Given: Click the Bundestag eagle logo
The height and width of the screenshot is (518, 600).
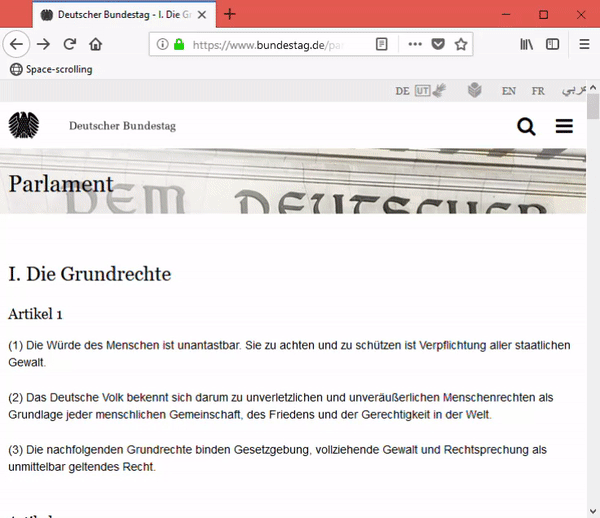Looking at the screenshot, I should 24,125.
